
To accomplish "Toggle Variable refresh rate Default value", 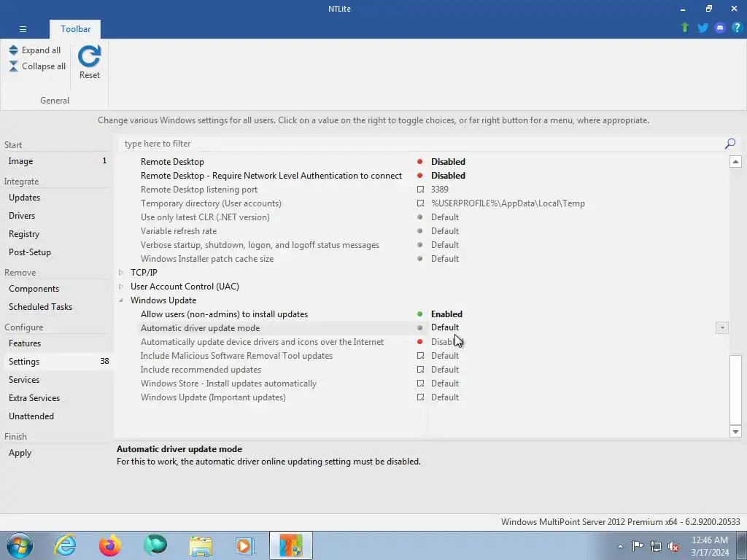I will pyautogui.click(x=445, y=231).
